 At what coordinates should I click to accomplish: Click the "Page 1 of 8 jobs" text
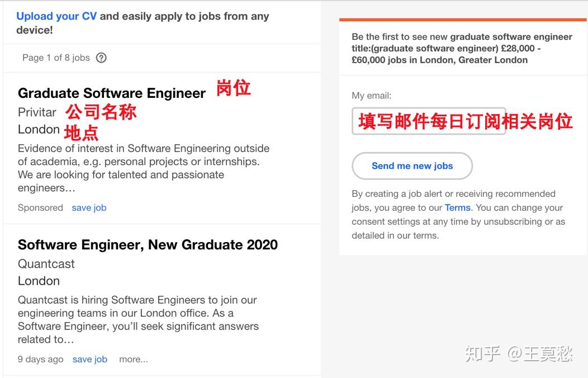(56, 58)
